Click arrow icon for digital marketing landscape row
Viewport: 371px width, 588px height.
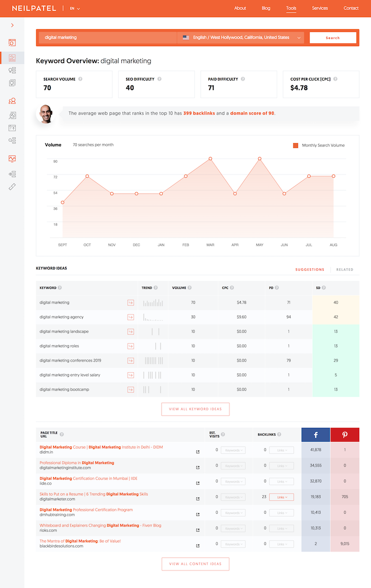coord(130,331)
